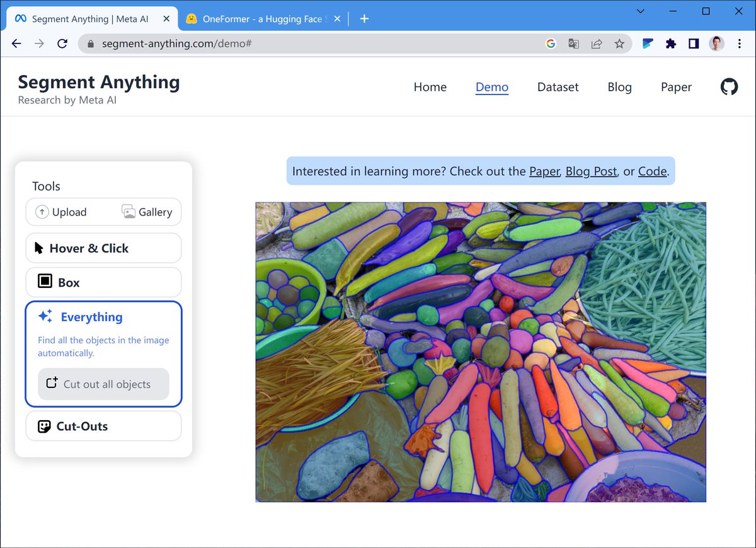Click the Paper link in blue banner
This screenshot has height=548, width=756.
coord(544,171)
